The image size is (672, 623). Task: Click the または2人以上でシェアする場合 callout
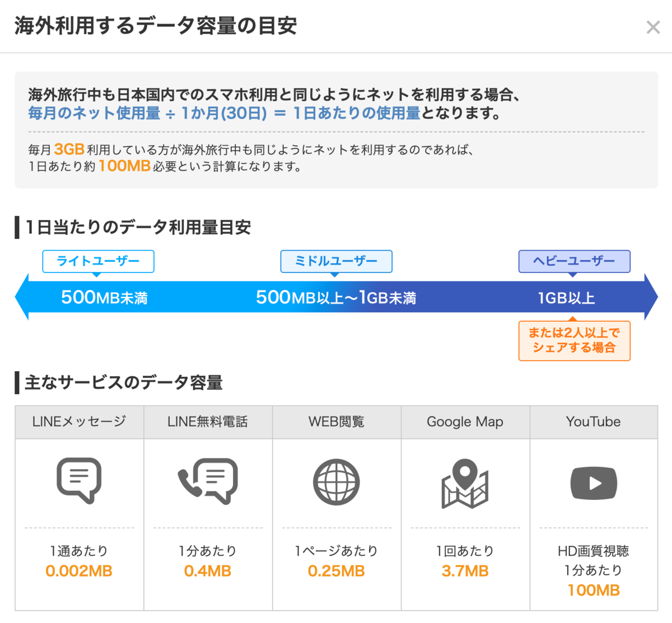click(x=574, y=340)
